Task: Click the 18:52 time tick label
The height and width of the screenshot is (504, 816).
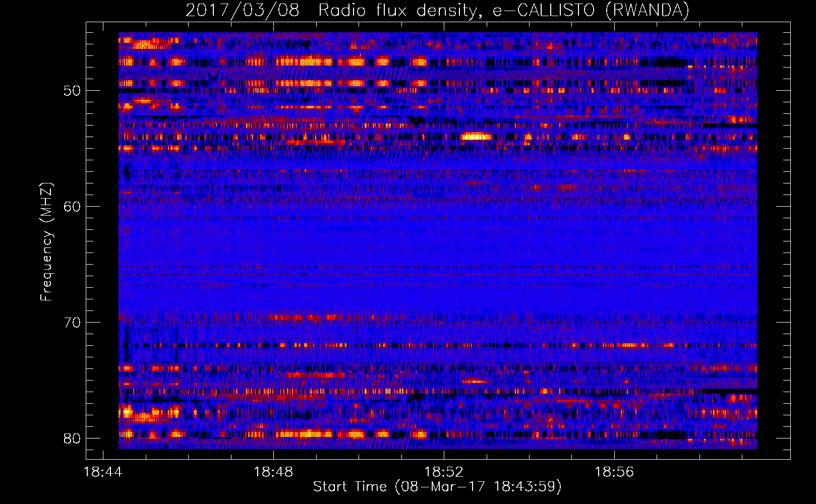Action: tap(444, 472)
